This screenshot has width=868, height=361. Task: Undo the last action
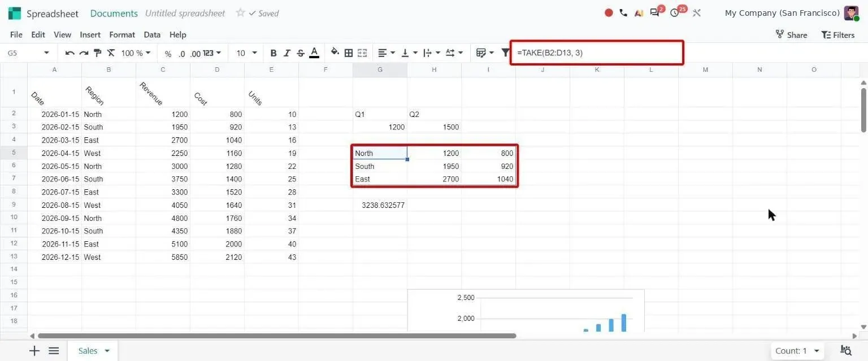(70, 53)
